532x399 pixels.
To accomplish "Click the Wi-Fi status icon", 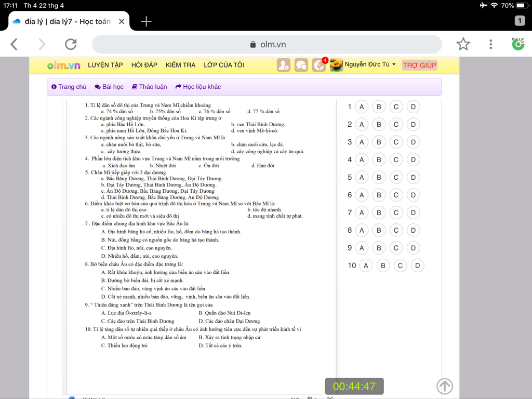I will [495, 5].
